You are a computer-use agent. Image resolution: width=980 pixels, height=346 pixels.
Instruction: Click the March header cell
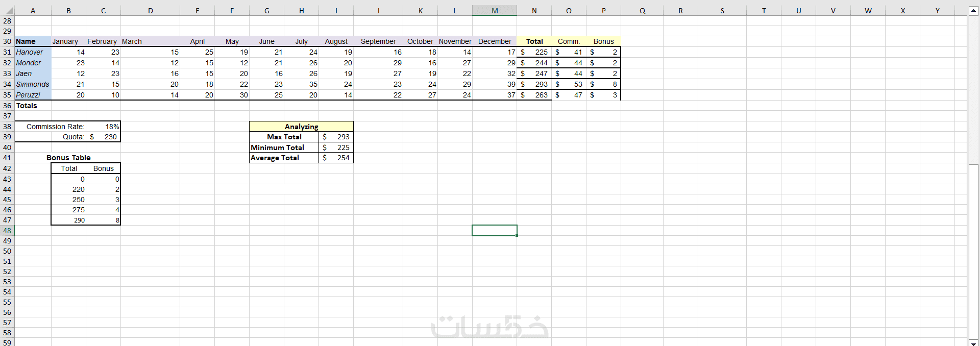coord(151,41)
